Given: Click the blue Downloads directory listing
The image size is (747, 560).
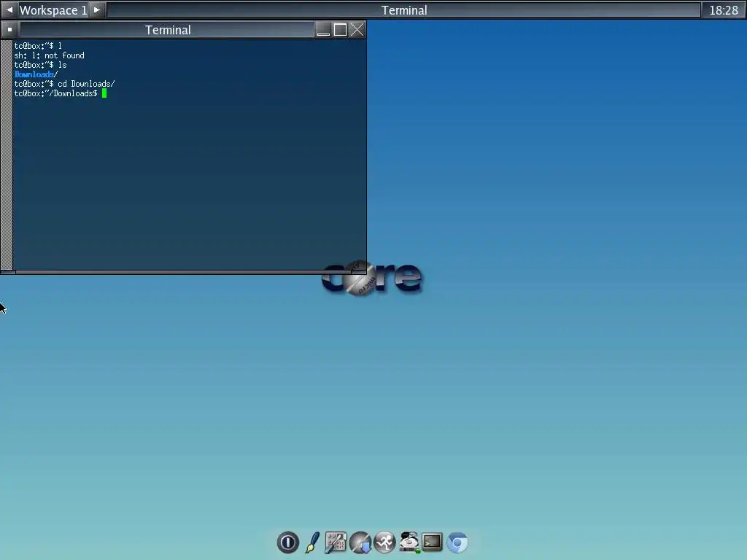Looking at the screenshot, I should tap(36, 74).
